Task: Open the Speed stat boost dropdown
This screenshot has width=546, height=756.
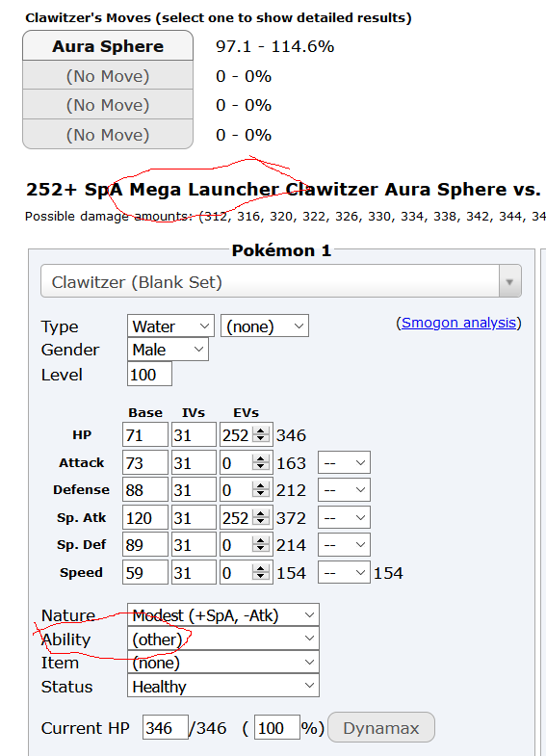Action: [344, 572]
